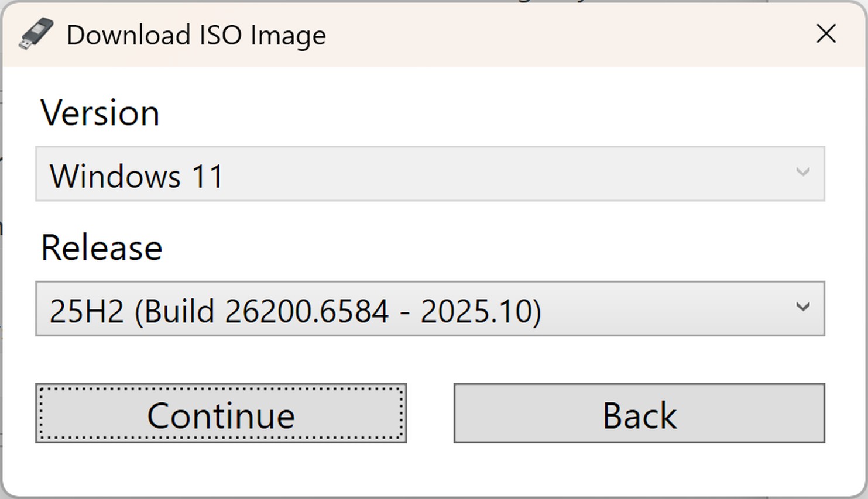Viewport: 868px width, 499px height.
Task: Click empty title bar area beside the title
Action: pos(556,34)
